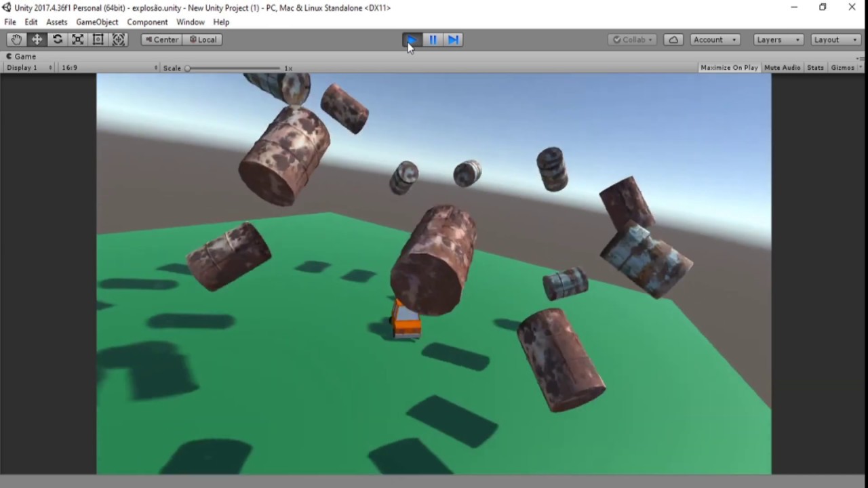The height and width of the screenshot is (488, 868).
Task: Select the Rect Transform tool
Action: click(x=98, y=39)
